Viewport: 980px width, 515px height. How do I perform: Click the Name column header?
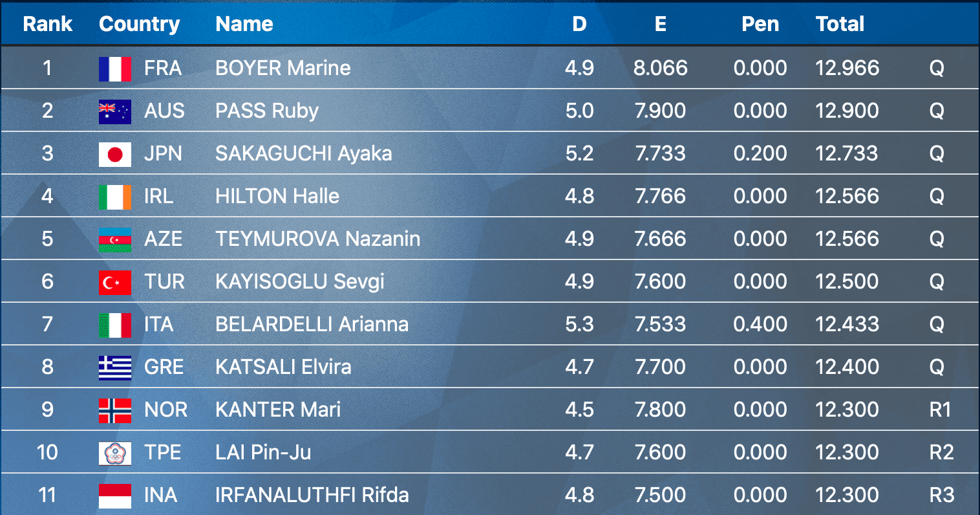click(244, 24)
